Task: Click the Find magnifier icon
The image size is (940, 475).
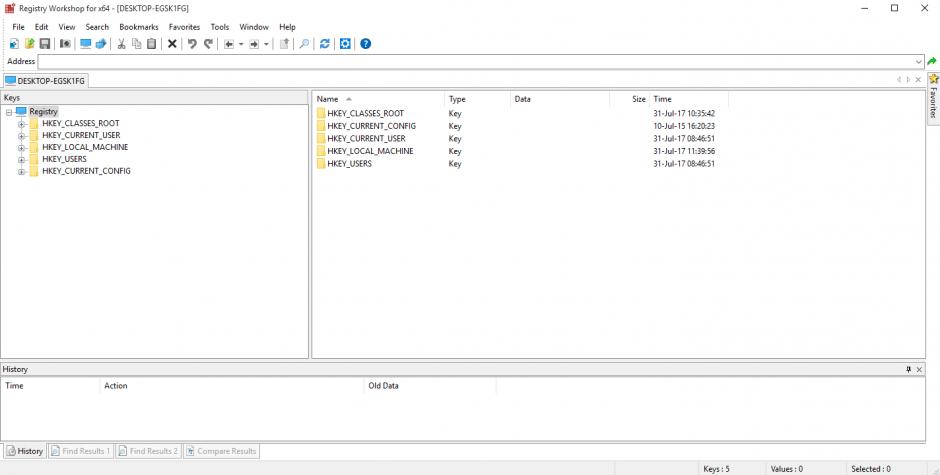Action: click(304, 44)
